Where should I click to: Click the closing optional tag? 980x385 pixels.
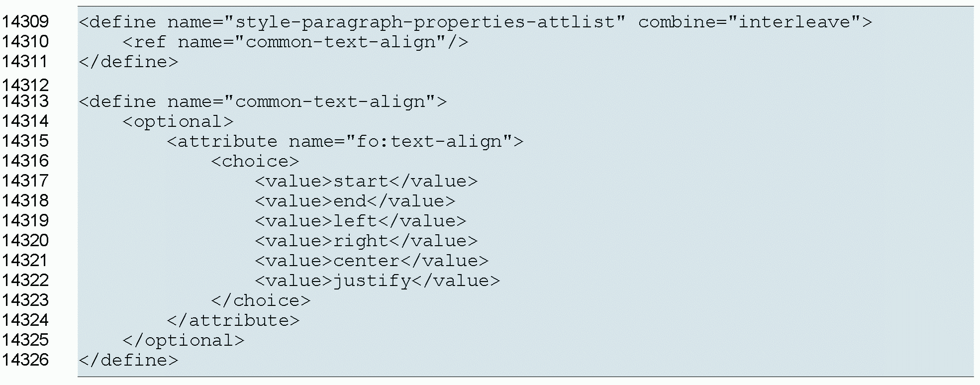(x=183, y=341)
